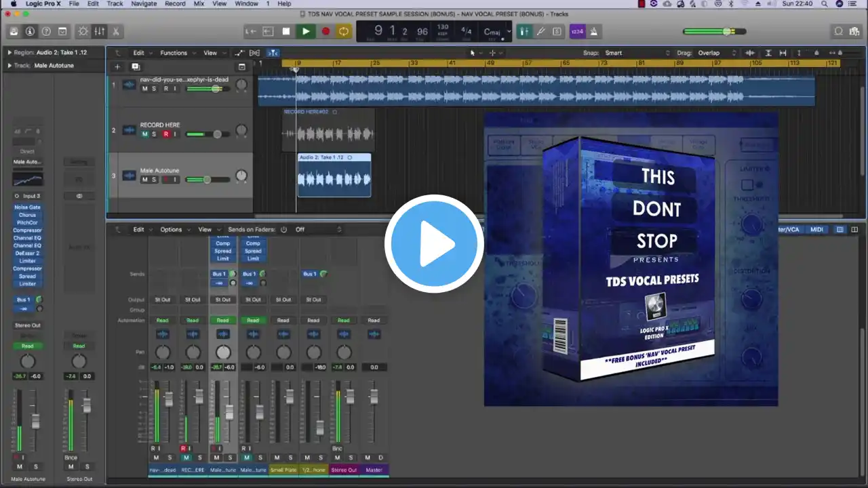Open the Mix menu
Screen dimensions: 868x488
(199, 4)
